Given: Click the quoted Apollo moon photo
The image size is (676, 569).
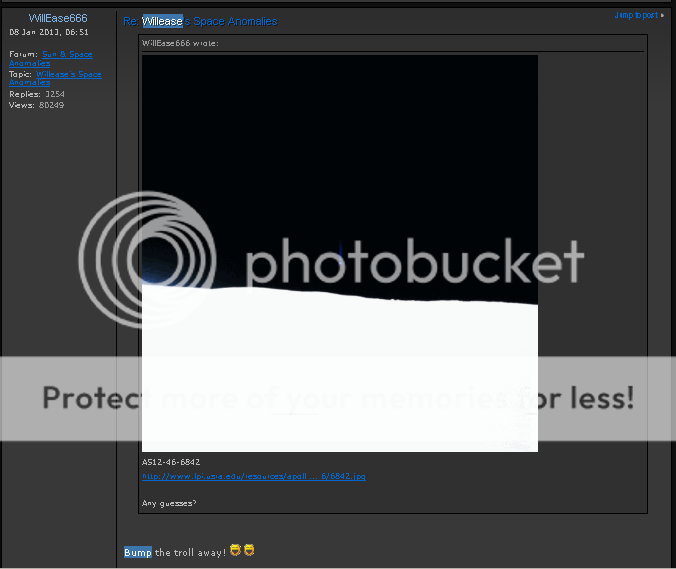Looking at the screenshot, I should 340,253.
